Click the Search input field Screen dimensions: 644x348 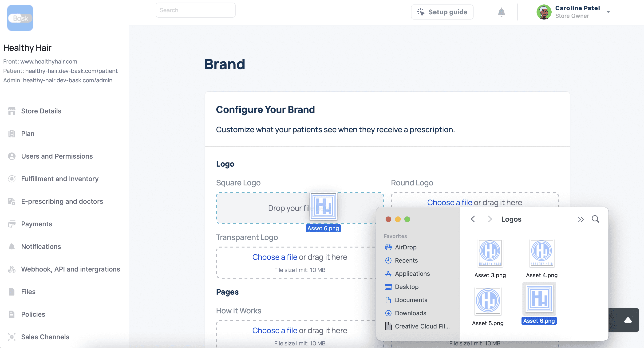point(196,10)
